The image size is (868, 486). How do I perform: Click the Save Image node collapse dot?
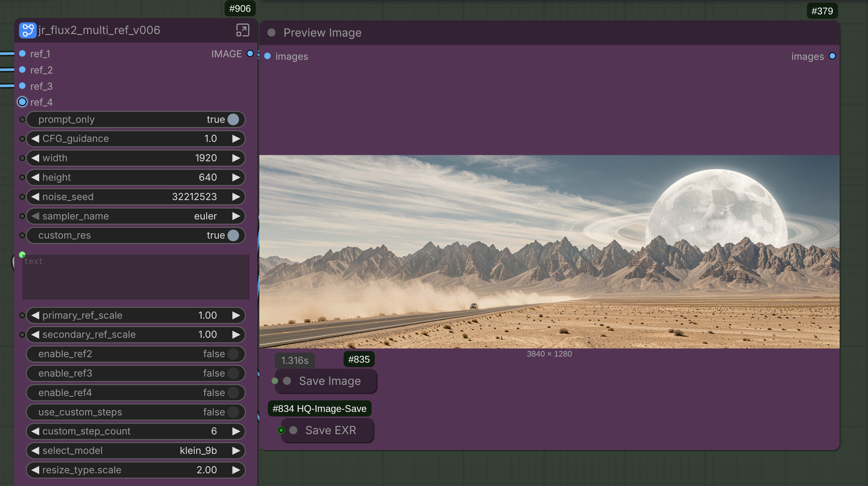tap(287, 381)
